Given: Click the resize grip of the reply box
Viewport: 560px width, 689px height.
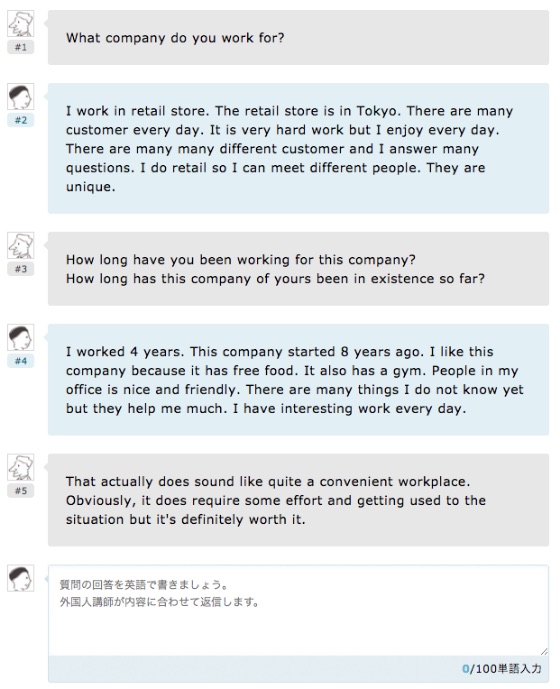Looking at the screenshot, I should [x=544, y=652].
